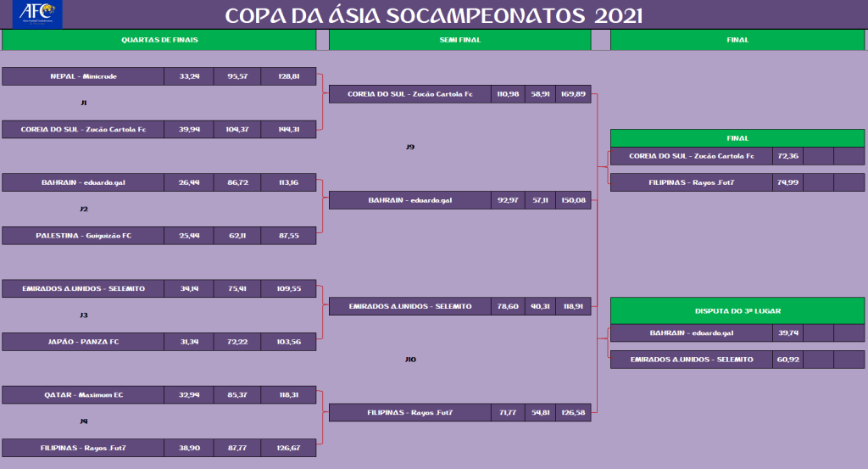Select Coreia do Sul's semi-final total 169,89
This screenshot has width=868, height=469.
[x=573, y=94]
